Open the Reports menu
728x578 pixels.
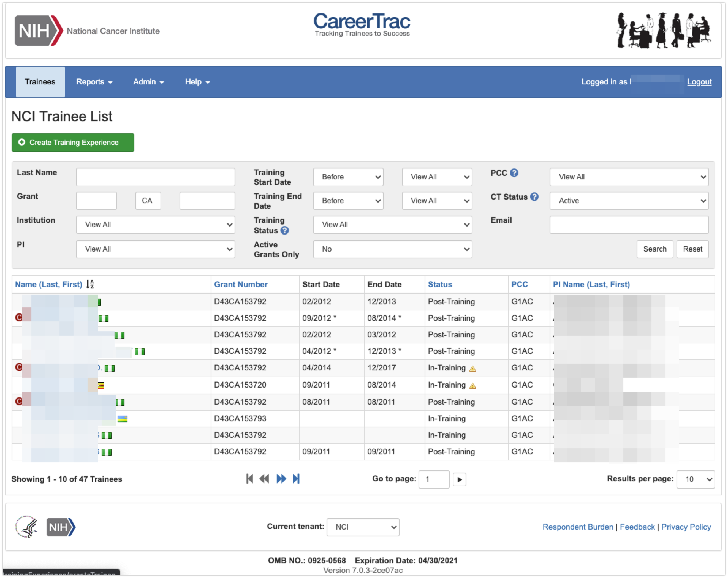[x=94, y=82]
